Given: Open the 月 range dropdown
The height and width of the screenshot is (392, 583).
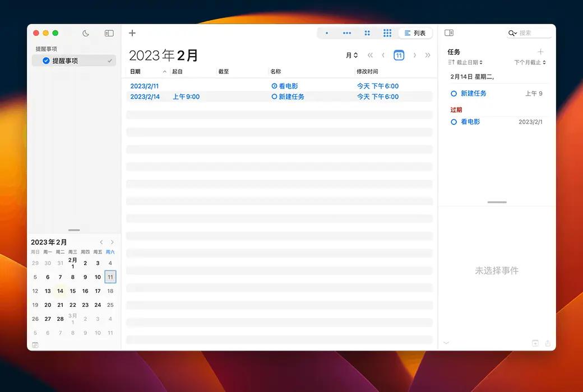Looking at the screenshot, I should click(351, 55).
